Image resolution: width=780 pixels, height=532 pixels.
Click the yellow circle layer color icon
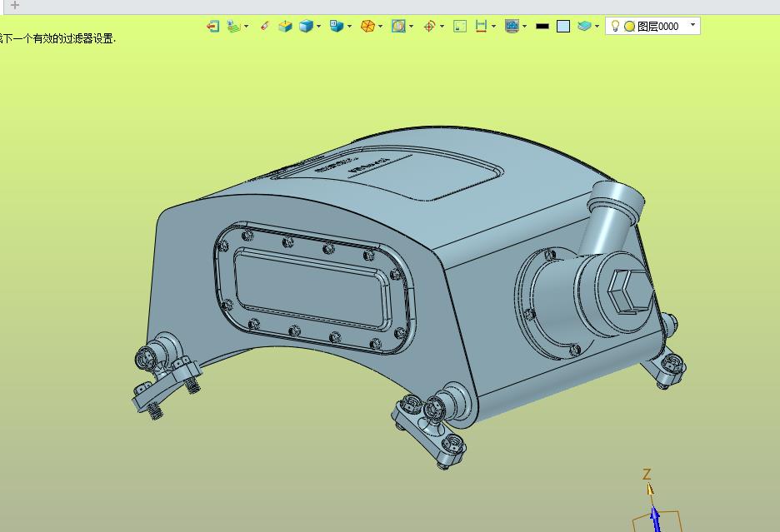coord(630,27)
